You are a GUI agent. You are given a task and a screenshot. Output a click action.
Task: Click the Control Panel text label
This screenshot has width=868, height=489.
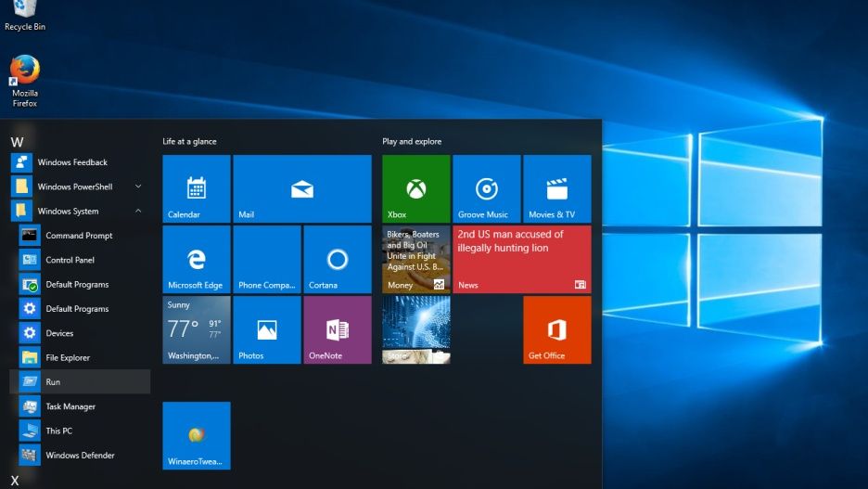(x=70, y=260)
